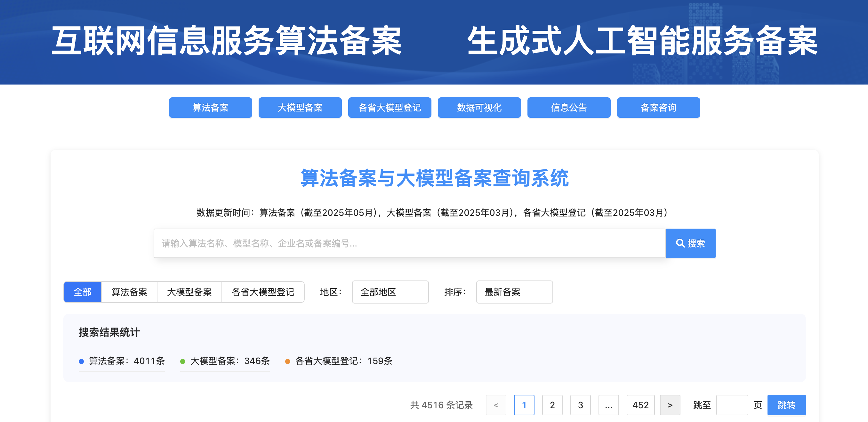Go to page 2
Viewport: 868px width, 422px height.
tap(552, 405)
